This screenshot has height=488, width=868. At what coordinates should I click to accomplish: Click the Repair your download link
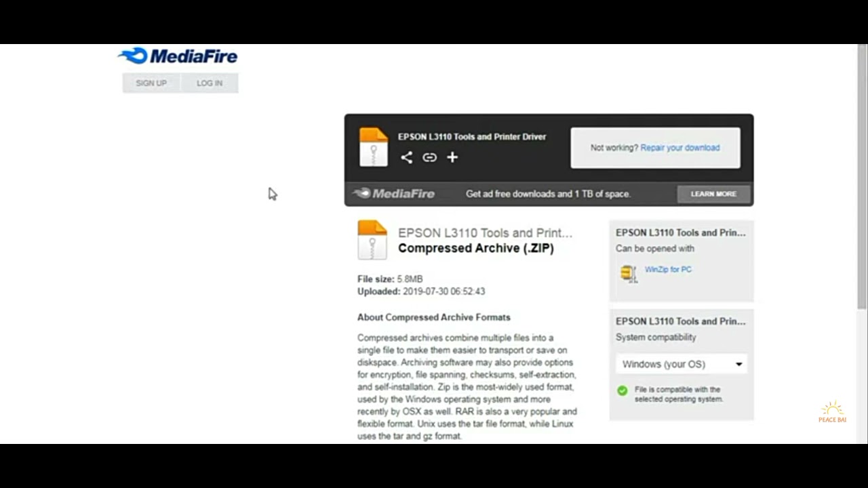pos(680,148)
